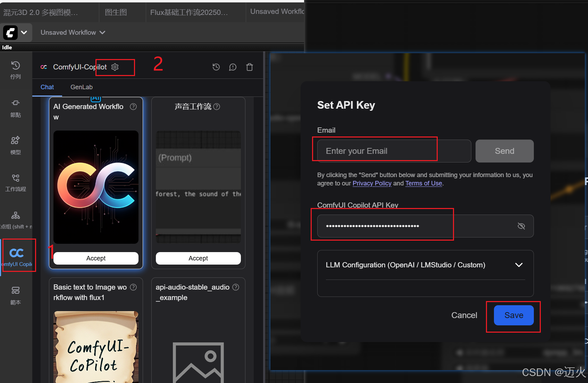
Task: Open ComfyUI-CoPilot scroll thumbnail image
Action: [96, 347]
